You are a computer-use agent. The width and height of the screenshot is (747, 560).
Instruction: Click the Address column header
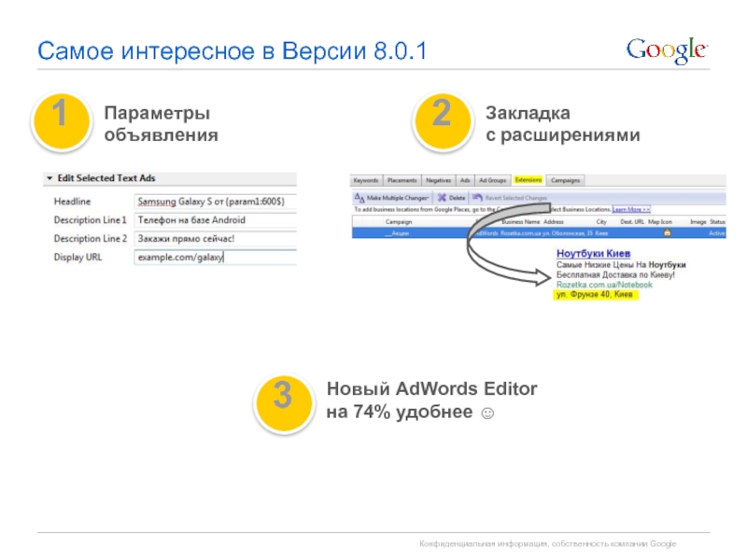(x=554, y=222)
